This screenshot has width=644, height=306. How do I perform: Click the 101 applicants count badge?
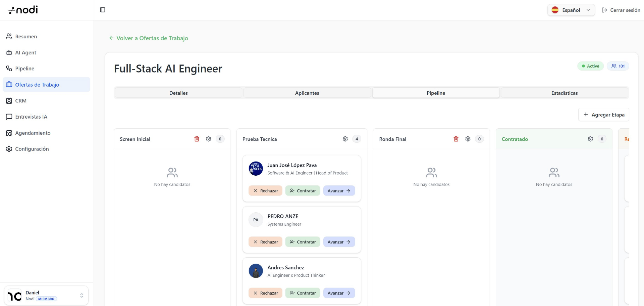pos(618,66)
